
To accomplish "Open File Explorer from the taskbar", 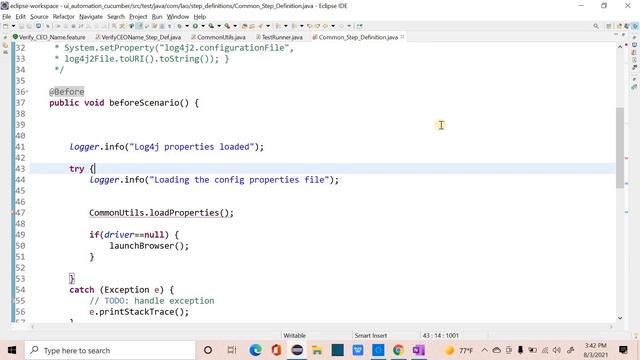I will (x=317, y=350).
